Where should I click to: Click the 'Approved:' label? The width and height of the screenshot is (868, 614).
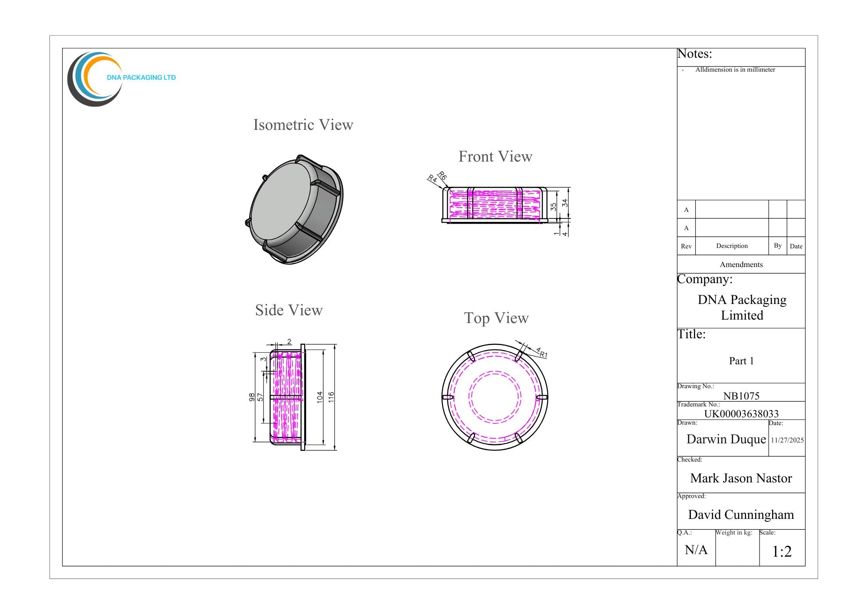[x=691, y=496]
